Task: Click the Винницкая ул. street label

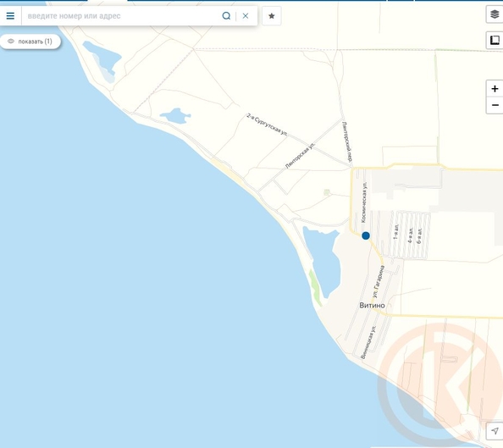Action: point(368,342)
